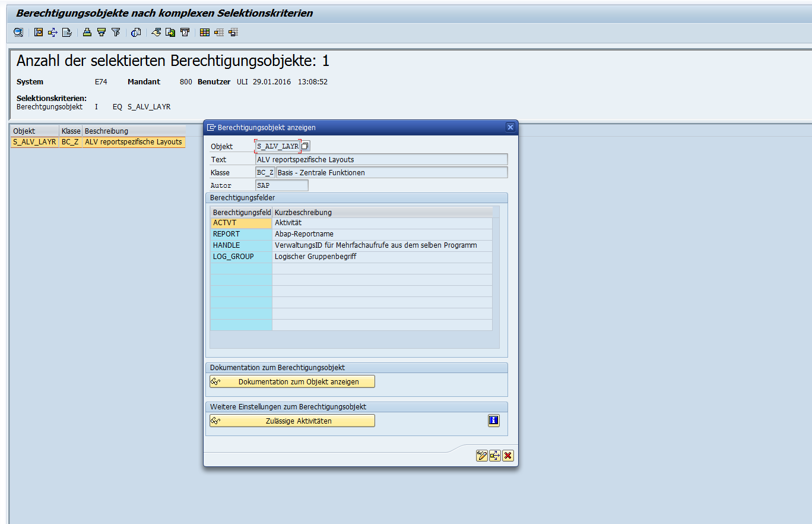This screenshot has width=812, height=524.
Task: Click into the Objekt input field
Action: (x=277, y=146)
